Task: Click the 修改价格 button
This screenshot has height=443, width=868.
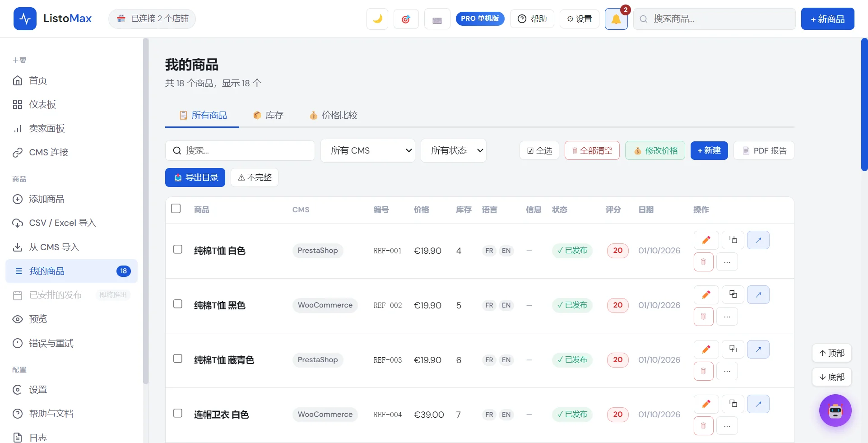Action: coord(655,150)
